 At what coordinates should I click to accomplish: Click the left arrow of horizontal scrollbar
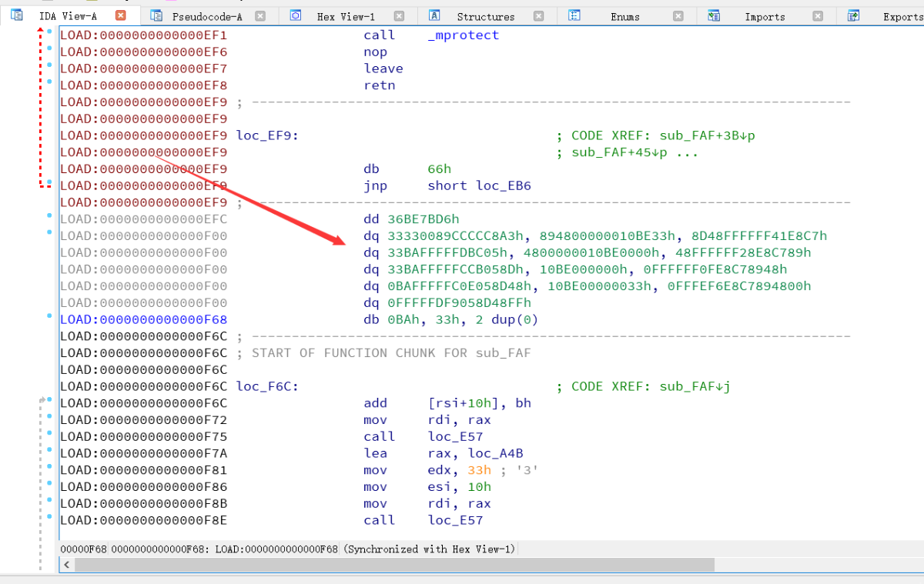(68, 565)
